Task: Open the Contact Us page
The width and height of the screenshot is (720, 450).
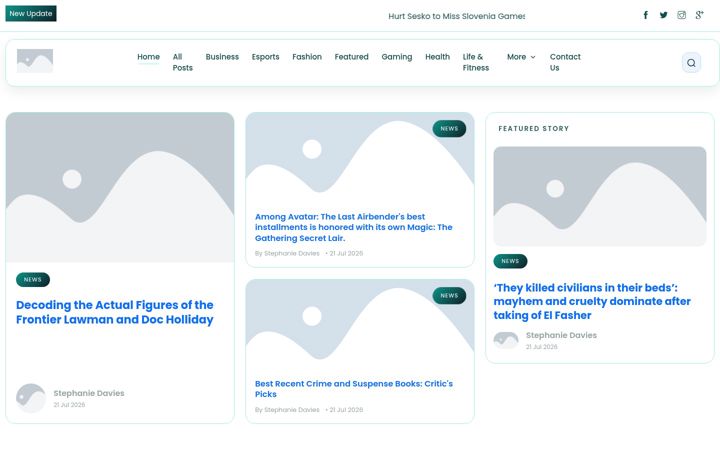Action: click(565, 62)
